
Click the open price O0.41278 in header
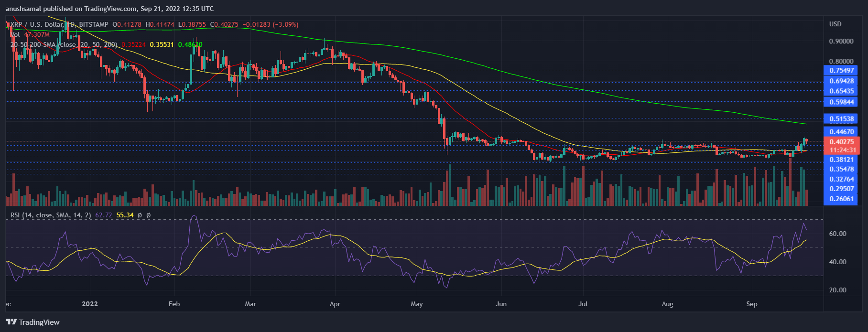point(128,24)
